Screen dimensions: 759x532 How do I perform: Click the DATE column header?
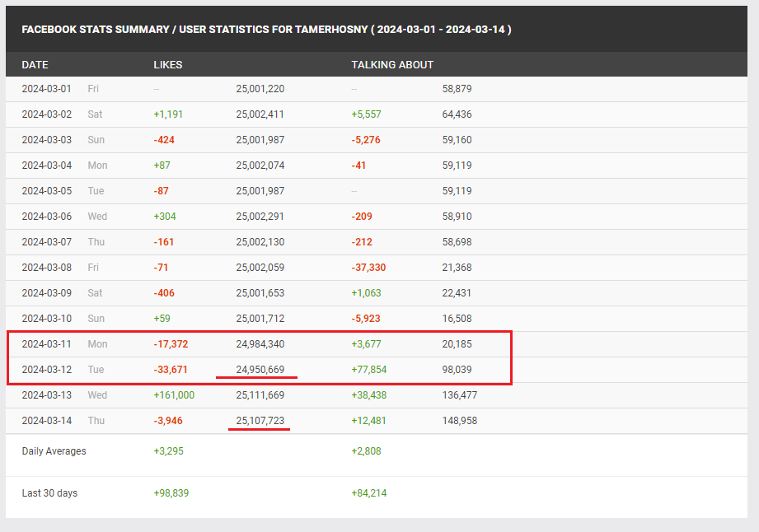click(35, 65)
